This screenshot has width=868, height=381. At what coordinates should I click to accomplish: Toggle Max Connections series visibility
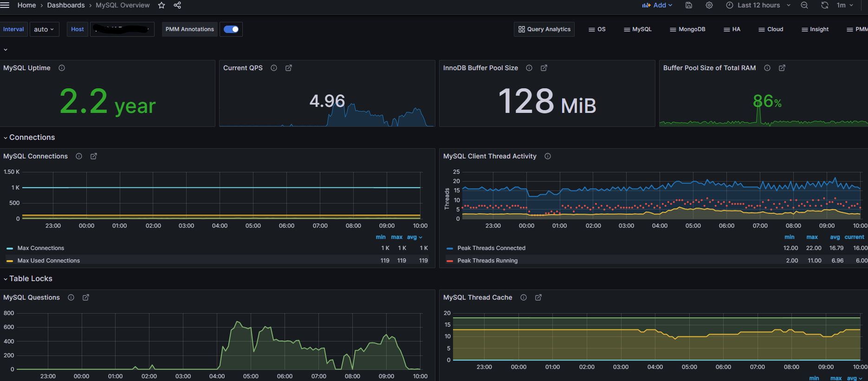[41, 248]
